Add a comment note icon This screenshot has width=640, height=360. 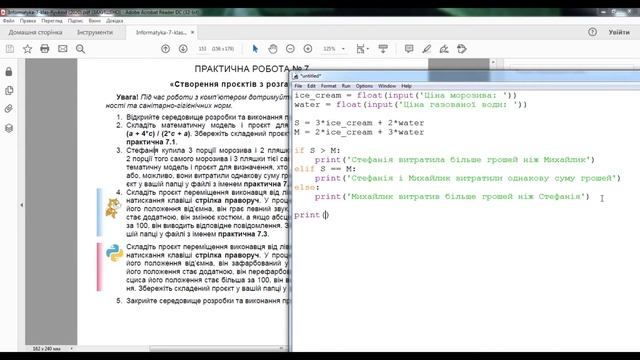[x=409, y=49]
